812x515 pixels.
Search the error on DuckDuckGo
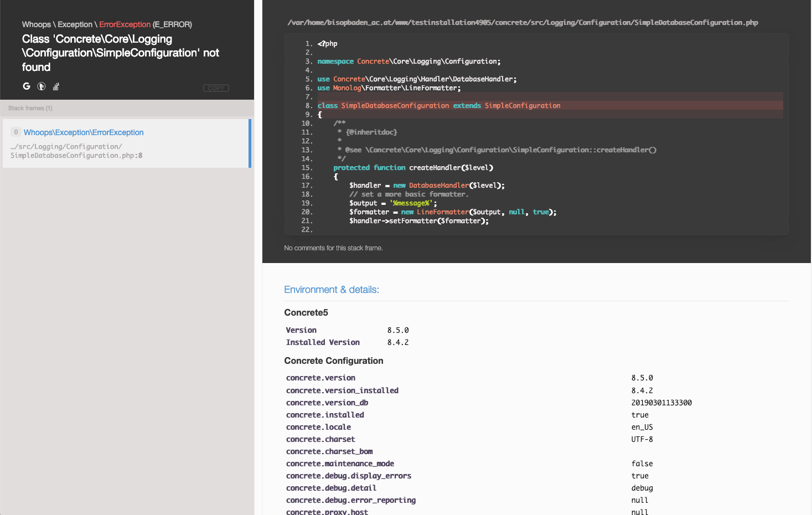(x=42, y=86)
